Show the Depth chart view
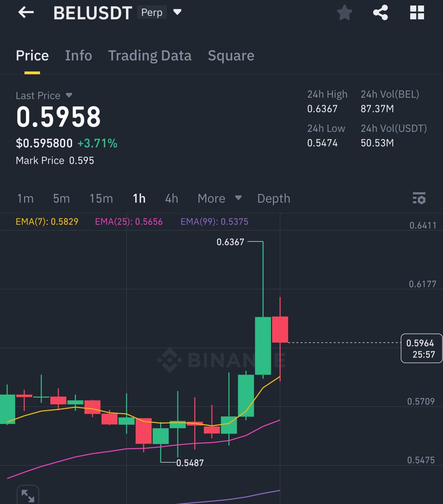Screen dimensions: 443x504 pyautogui.click(x=274, y=198)
